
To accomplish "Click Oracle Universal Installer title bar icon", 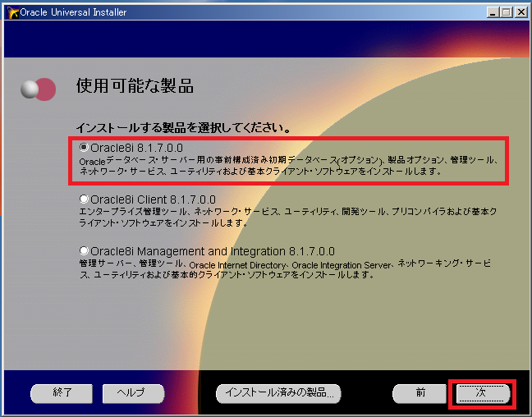I will (x=12, y=12).
